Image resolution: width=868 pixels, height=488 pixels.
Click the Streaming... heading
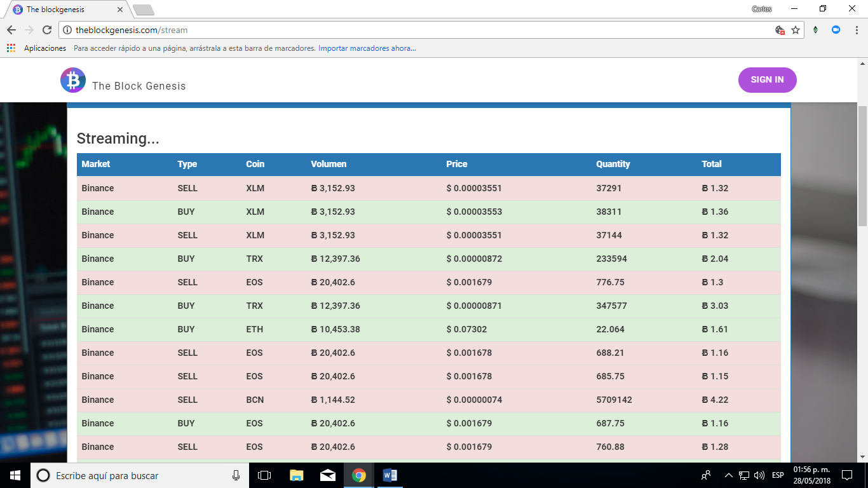click(x=118, y=139)
